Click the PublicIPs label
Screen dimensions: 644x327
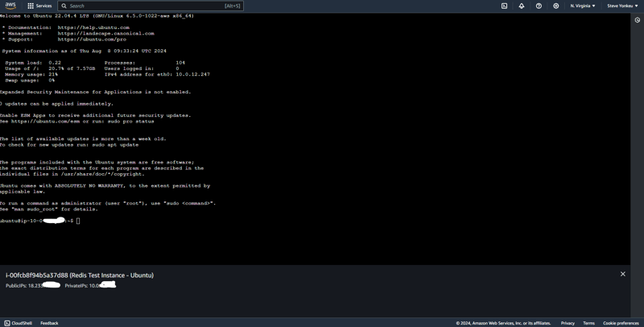(x=16, y=285)
